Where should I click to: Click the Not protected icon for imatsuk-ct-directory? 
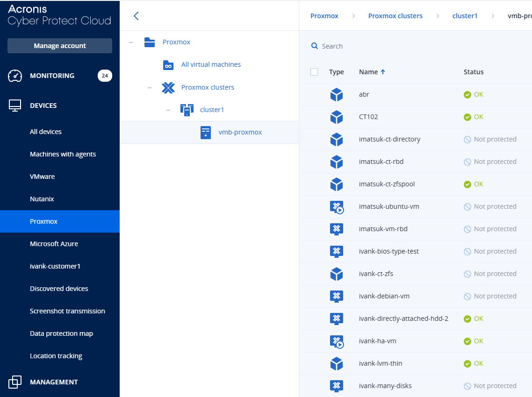coord(467,139)
